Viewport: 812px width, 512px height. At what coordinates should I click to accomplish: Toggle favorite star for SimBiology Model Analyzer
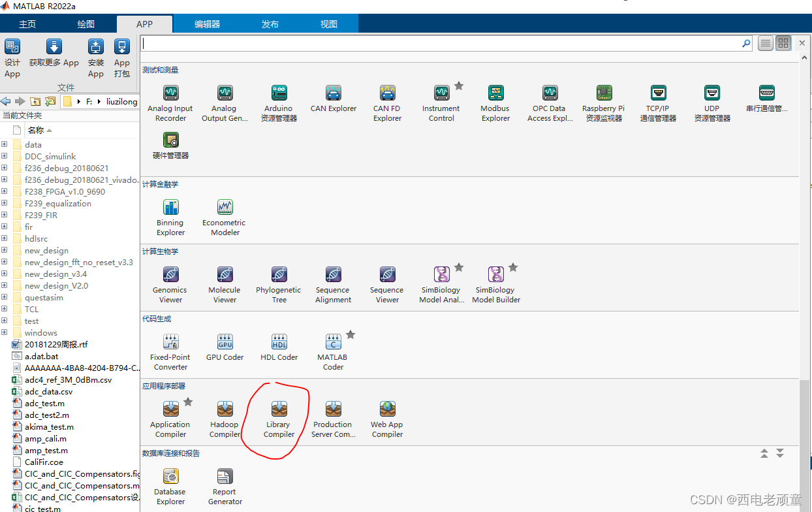[459, 267]
